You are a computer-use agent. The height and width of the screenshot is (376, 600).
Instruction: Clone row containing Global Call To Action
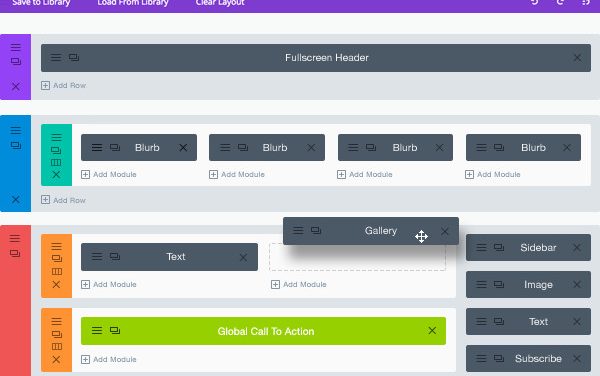(x=56, y=334)
